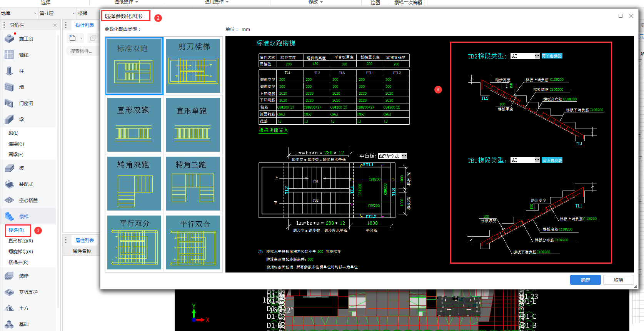
Task: Switch to the 构件列表 tab
Action: (x=85, y=25)
